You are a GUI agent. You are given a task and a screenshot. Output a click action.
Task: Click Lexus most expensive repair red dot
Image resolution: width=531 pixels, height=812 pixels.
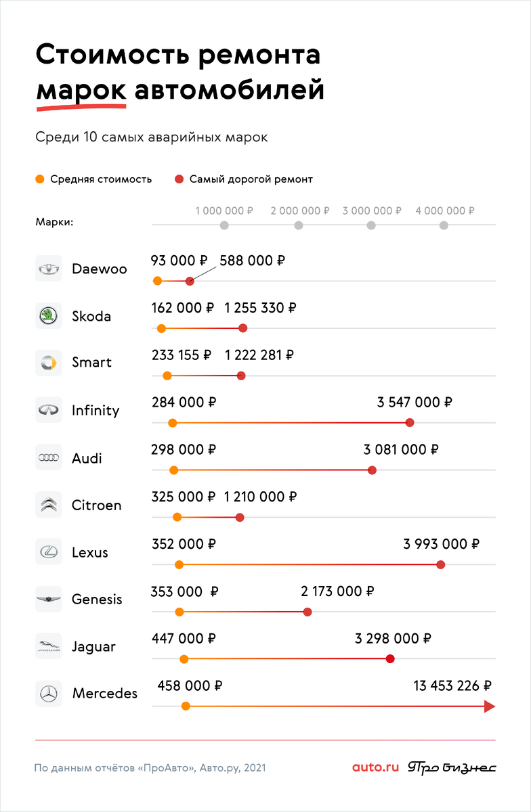pyautogui.click(x=441, y=564)
